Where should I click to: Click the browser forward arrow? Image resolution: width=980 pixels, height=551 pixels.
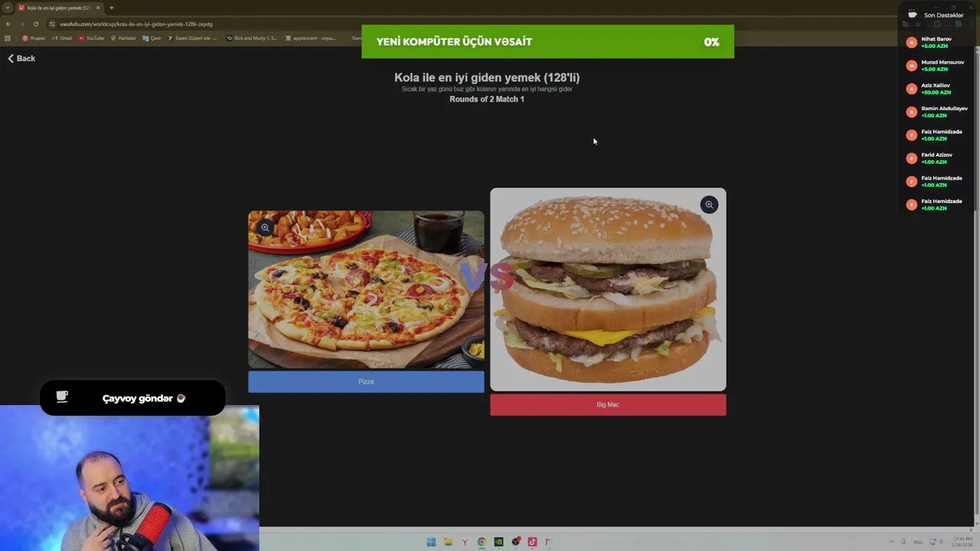[x=22, y=24]
